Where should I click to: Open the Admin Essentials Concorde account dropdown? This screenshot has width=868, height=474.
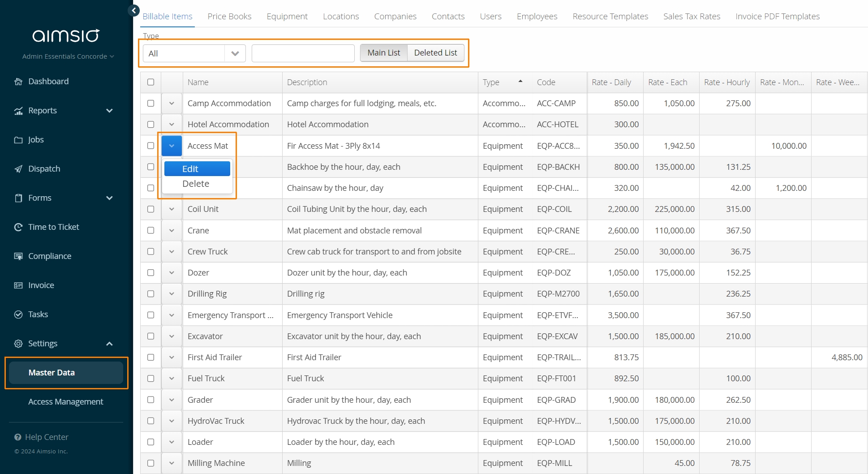[x=68, y=56]
